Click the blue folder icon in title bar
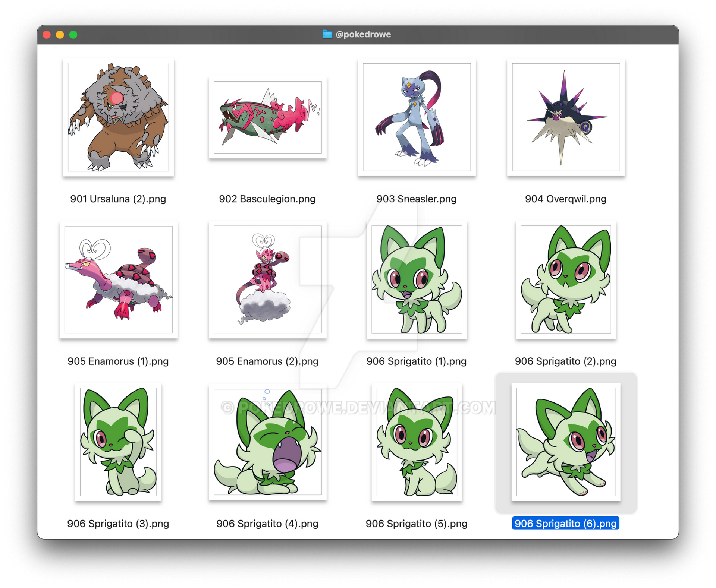The height and width of the screenshot is (588, 716). coord(327,34)
